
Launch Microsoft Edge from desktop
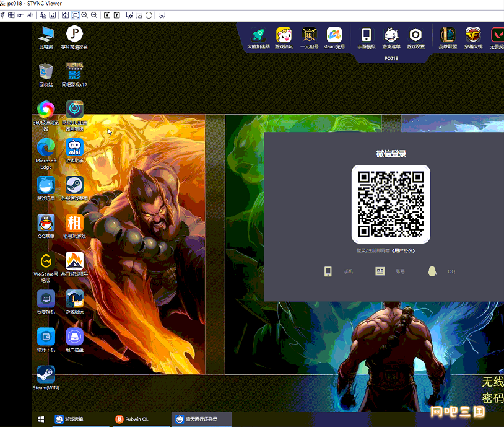tap(46, 154)
